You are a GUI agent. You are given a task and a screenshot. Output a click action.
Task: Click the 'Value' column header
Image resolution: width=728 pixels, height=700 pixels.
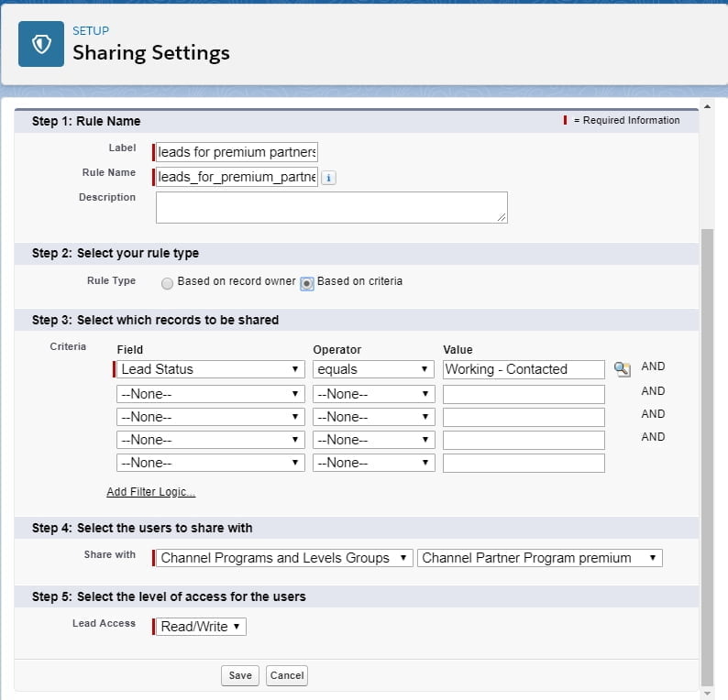[458, 350]
